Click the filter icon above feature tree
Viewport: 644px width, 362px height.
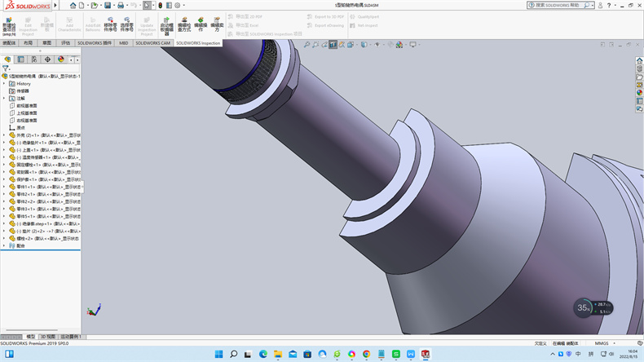click(x=6, y=68)
